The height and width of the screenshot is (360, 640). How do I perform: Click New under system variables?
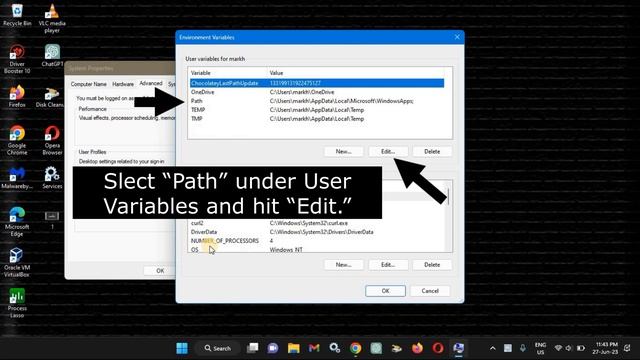coord(343,265)
